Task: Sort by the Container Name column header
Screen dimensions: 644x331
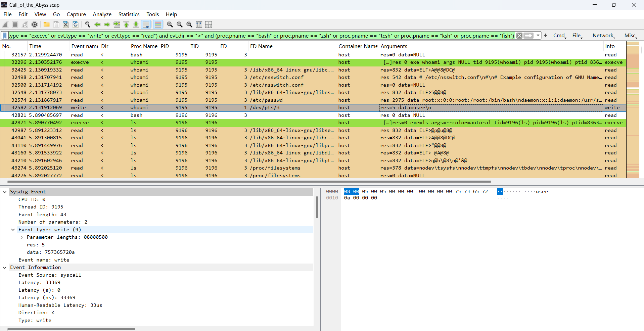Action: tap(358, 46)
